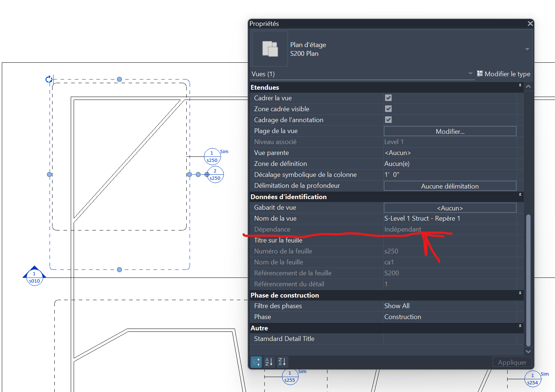
Task: Click the <Aucun> Gabarit de vue button
Action: click(450, 208)
